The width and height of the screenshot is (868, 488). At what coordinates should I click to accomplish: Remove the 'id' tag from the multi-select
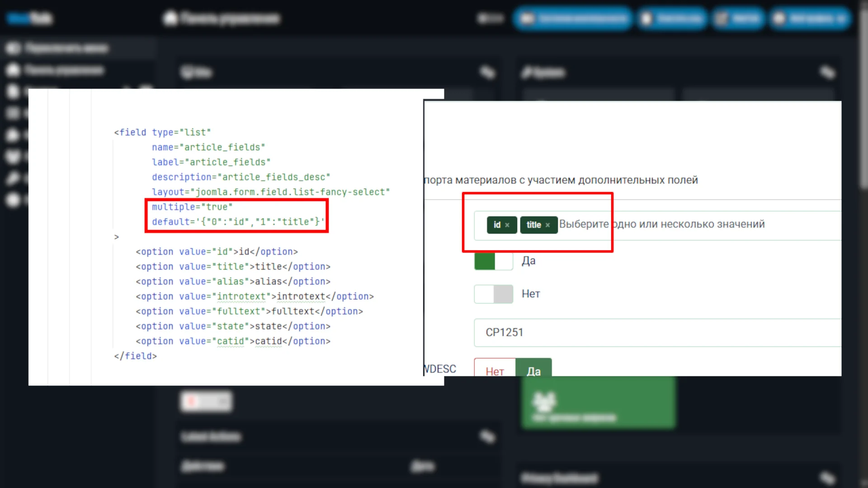pos(507,225)
